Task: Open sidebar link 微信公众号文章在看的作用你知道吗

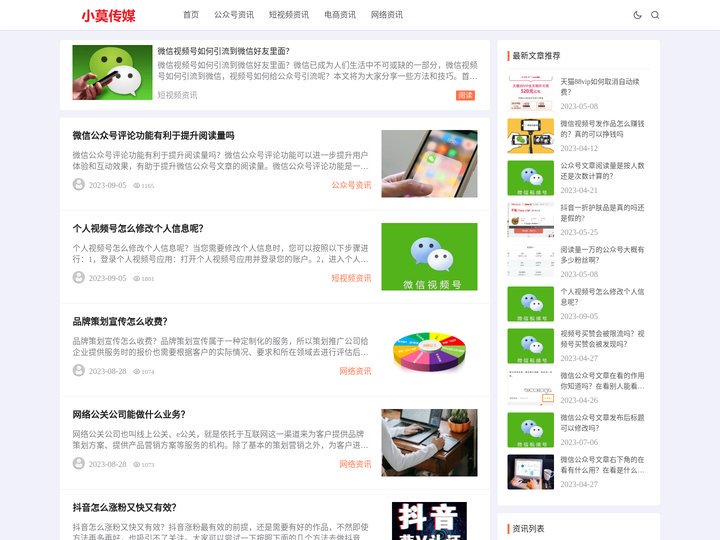Action: coord(602,381)
